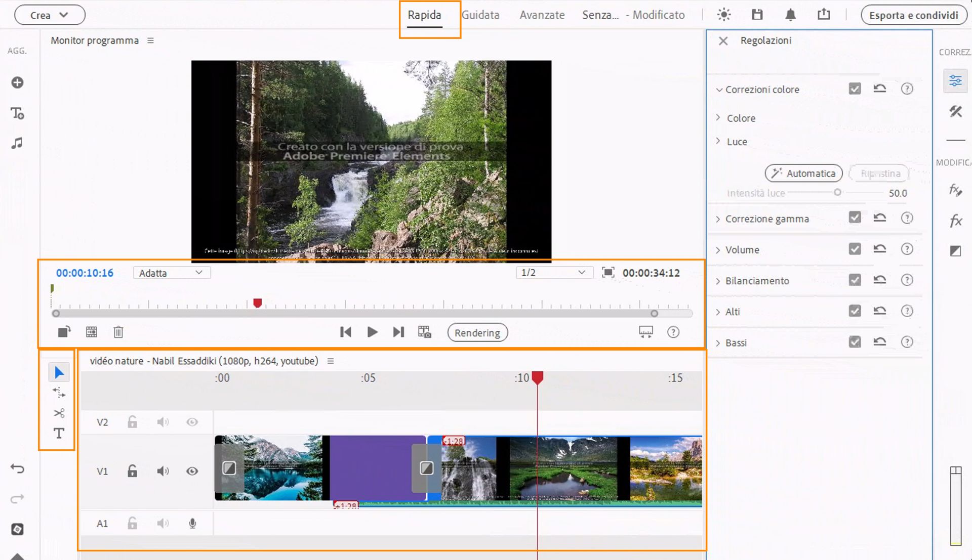Open the effects fx icon in right sidebar
Image resolution: width=972 pixels, height=560 pixels.
click(x=955, y=221)
